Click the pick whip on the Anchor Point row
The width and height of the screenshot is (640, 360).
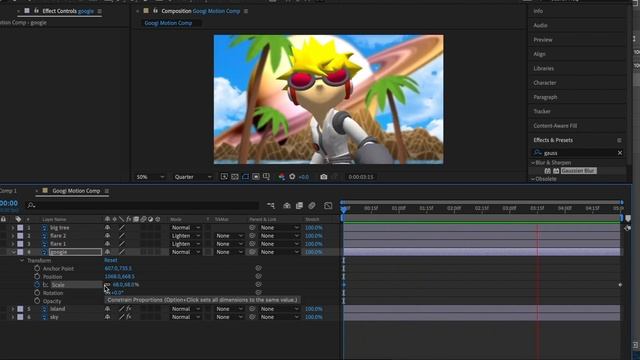coord(258,268)
